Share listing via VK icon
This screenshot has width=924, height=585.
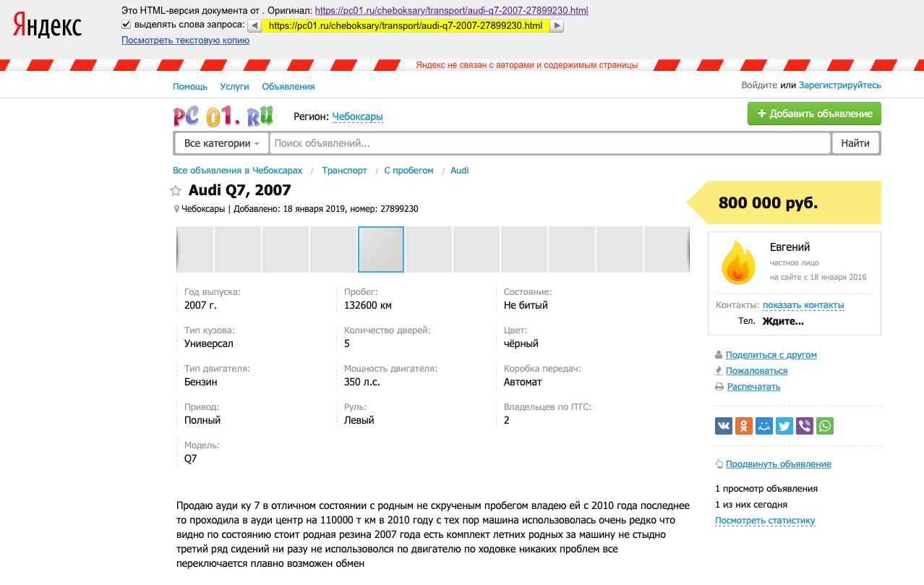click(x=724, y=426)
